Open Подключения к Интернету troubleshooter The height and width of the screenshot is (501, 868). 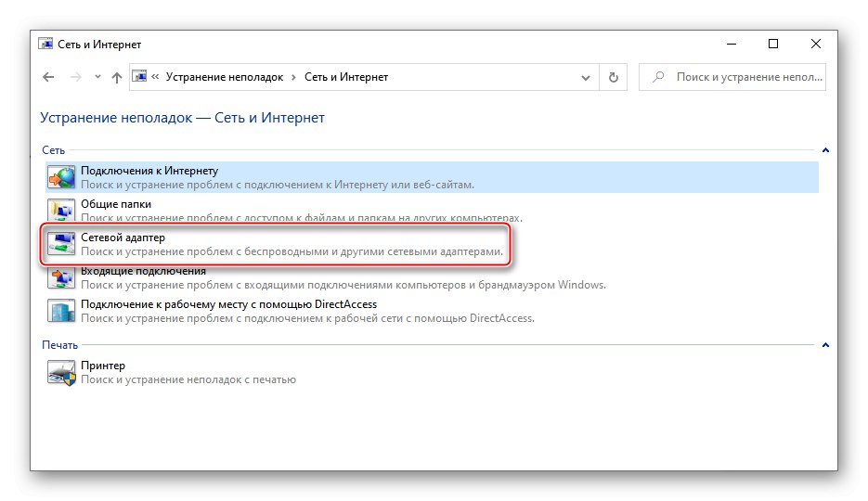coord(432,177)
